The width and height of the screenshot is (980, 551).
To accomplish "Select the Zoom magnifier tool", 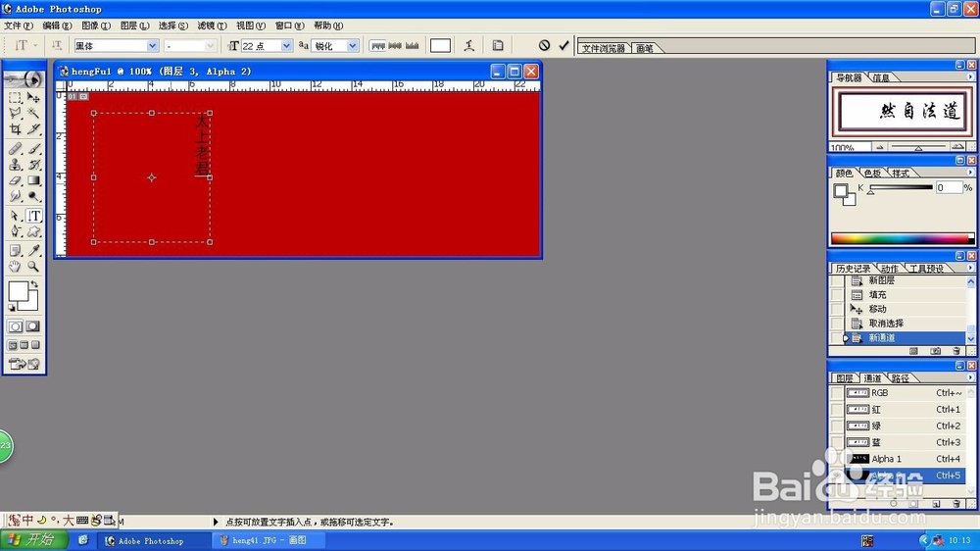I will coord(33,267).
